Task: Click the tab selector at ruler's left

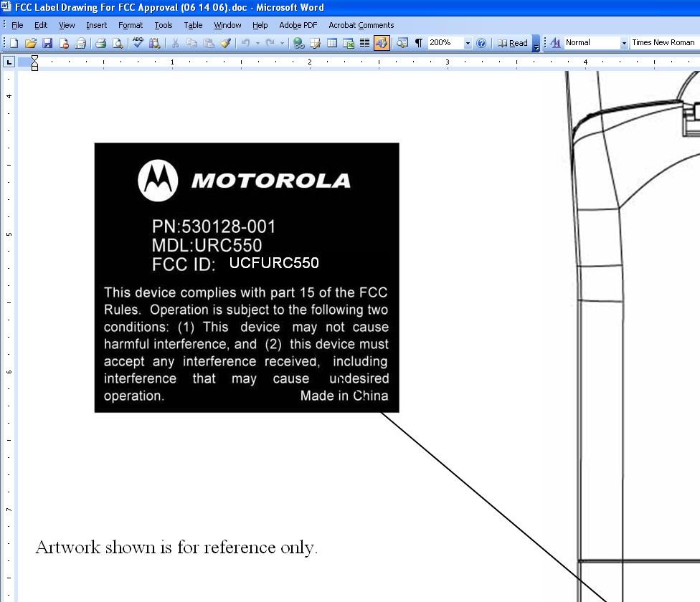Action: coord(9,62)
